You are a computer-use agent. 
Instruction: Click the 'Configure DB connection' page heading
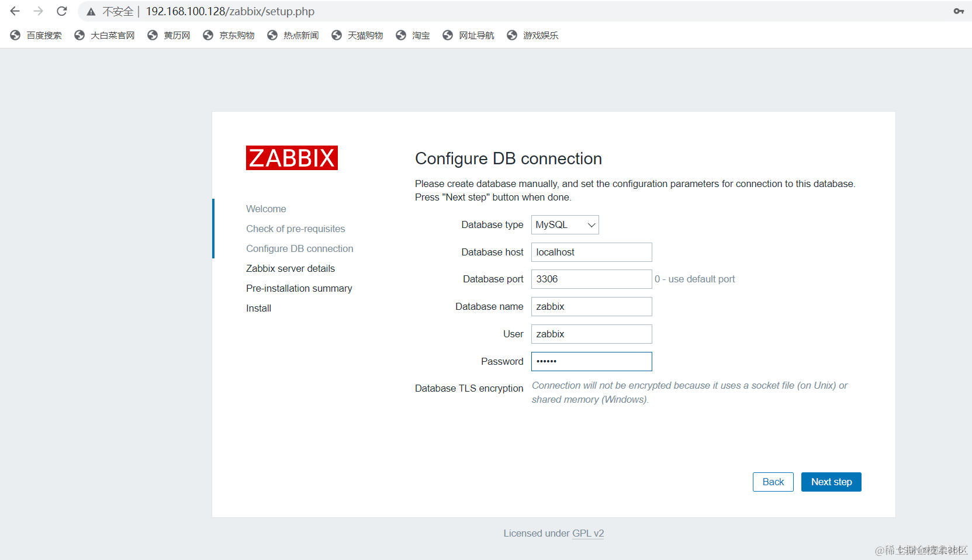pos(509,158)
